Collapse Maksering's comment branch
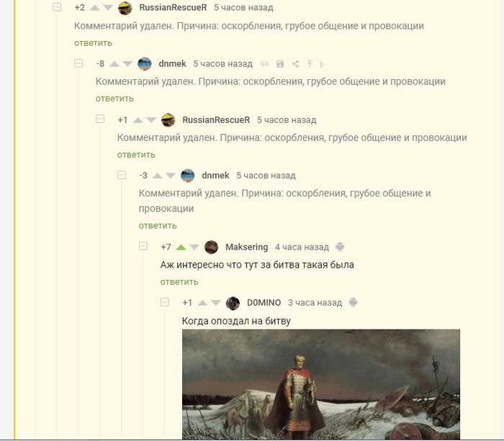The image size is (504, 441). (x=143, y=246)
